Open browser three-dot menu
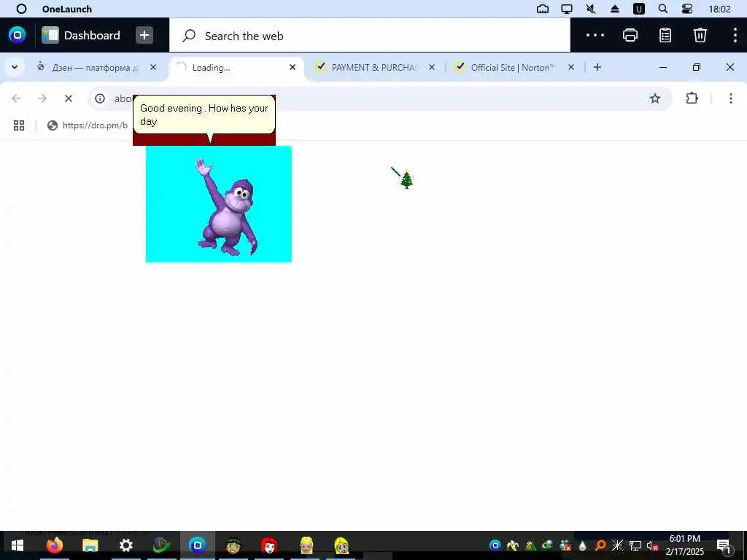The width and height of the screenshot is (747, 560). pyautogui.click(x=731, y=98)
